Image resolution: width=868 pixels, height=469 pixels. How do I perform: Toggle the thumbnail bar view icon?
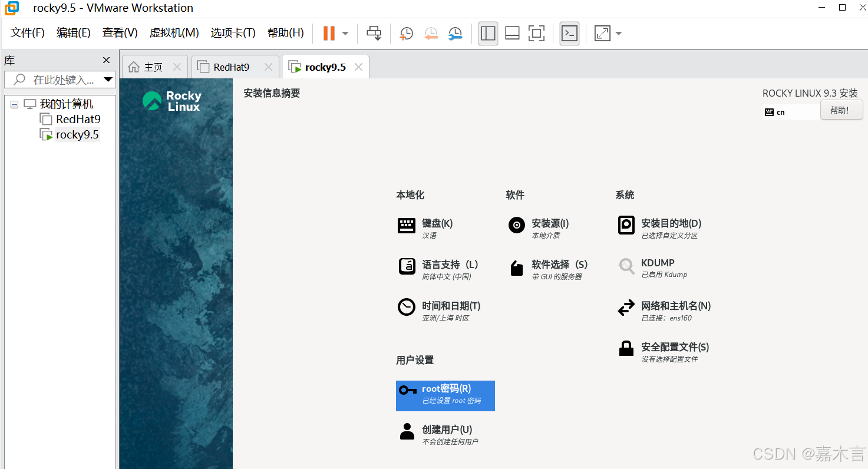512,34
